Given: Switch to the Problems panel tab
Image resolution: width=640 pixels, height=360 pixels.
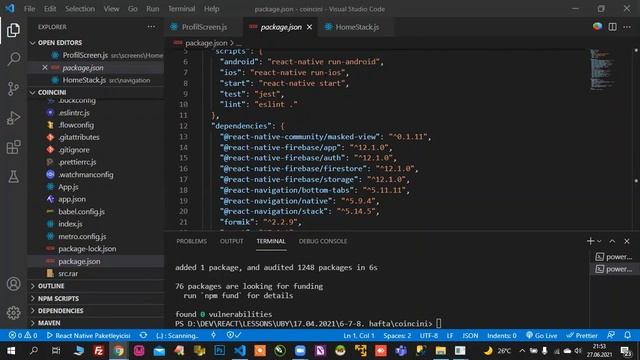Looking at the screenshot, I should click(x=191, y=241).
